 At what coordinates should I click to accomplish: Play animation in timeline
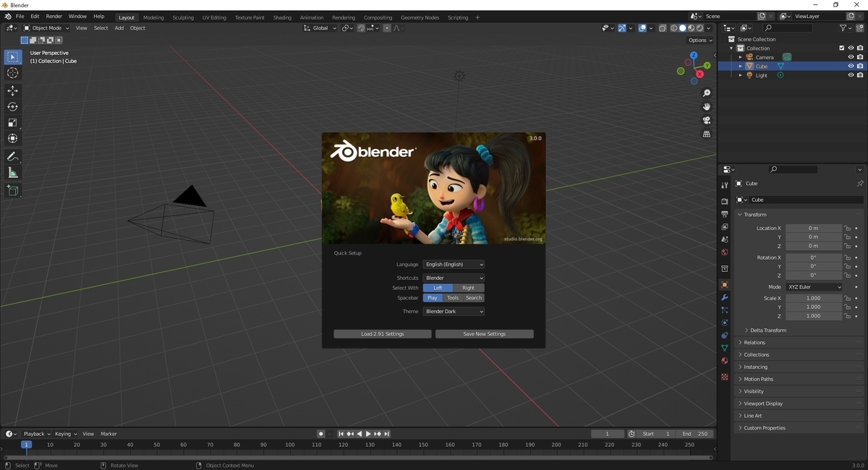tap(368, 434)
